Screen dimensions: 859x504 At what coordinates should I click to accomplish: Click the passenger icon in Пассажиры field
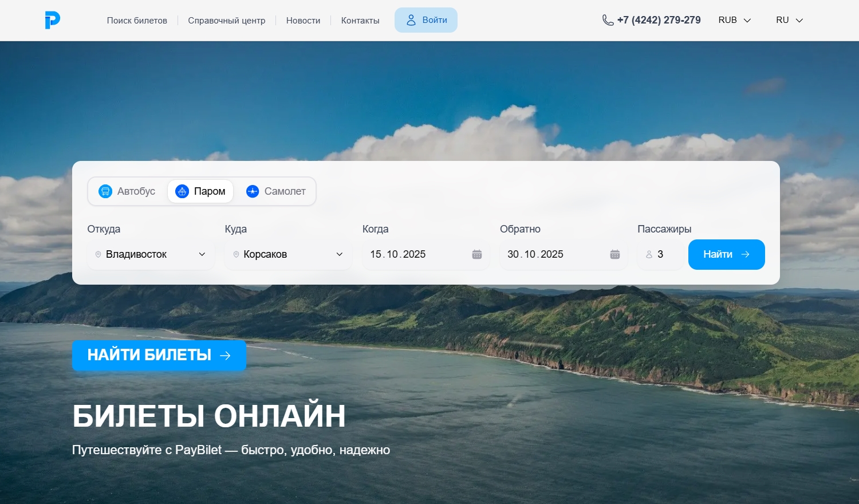[x=649, y=254]
